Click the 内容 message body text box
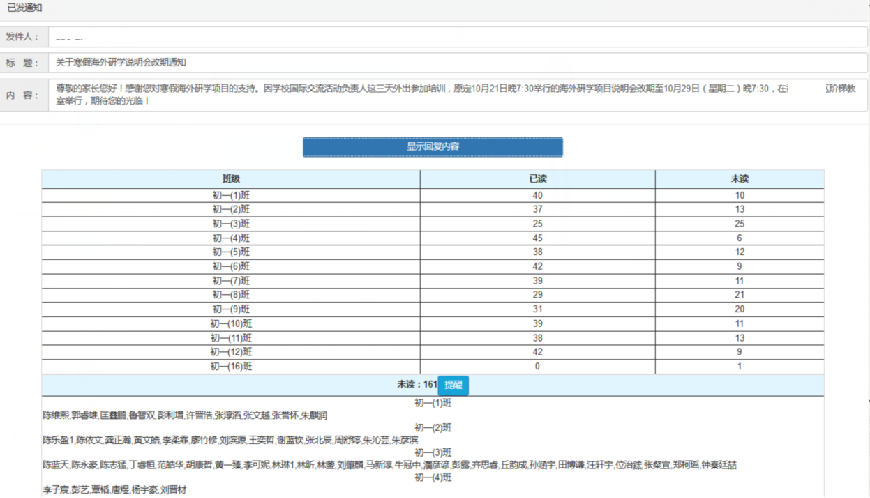Screen dimensions: 870x498 pos(458,95)
